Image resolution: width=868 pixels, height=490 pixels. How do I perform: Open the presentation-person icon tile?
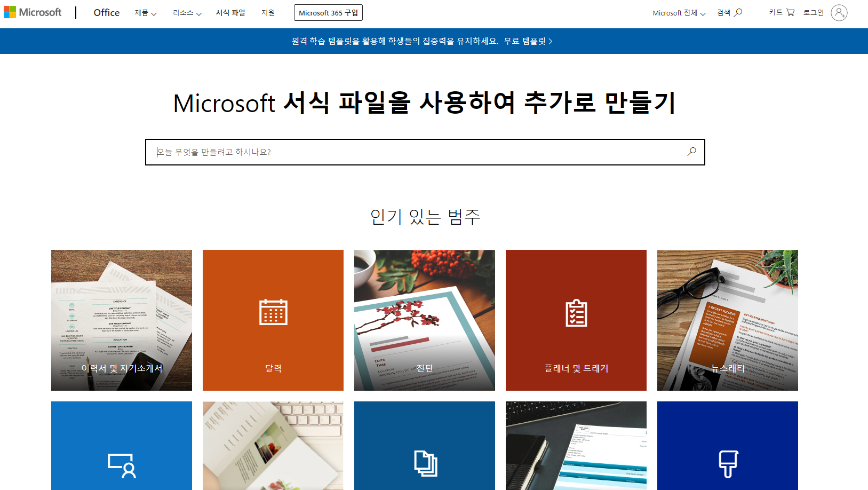click(122, 446)
